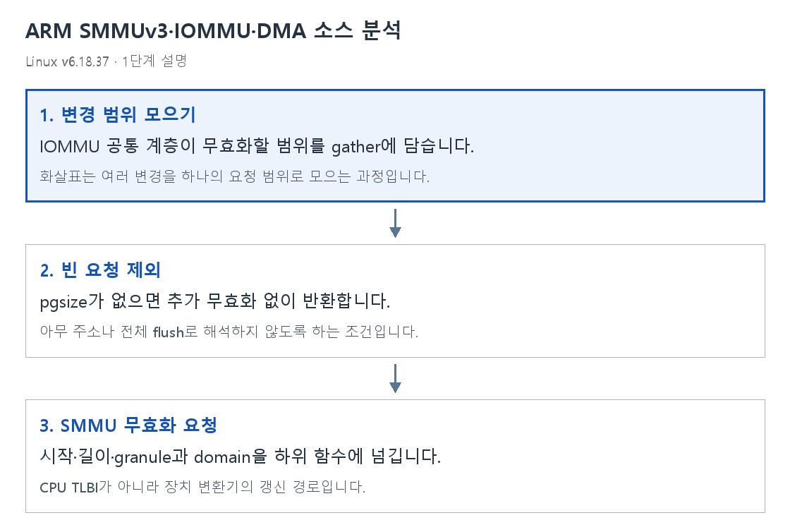
Task: Click the note starting with 화살표는 여러 변경을
Action: click(234, 176)
